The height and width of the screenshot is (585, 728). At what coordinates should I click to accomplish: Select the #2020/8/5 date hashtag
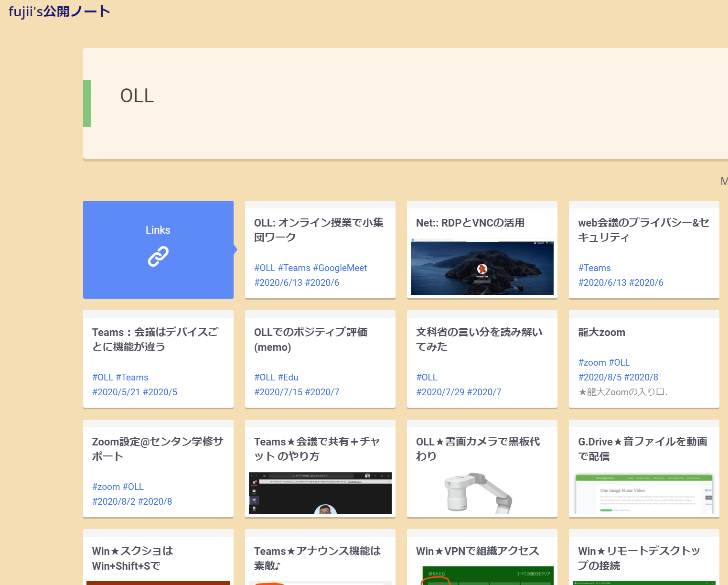point(600,378)
